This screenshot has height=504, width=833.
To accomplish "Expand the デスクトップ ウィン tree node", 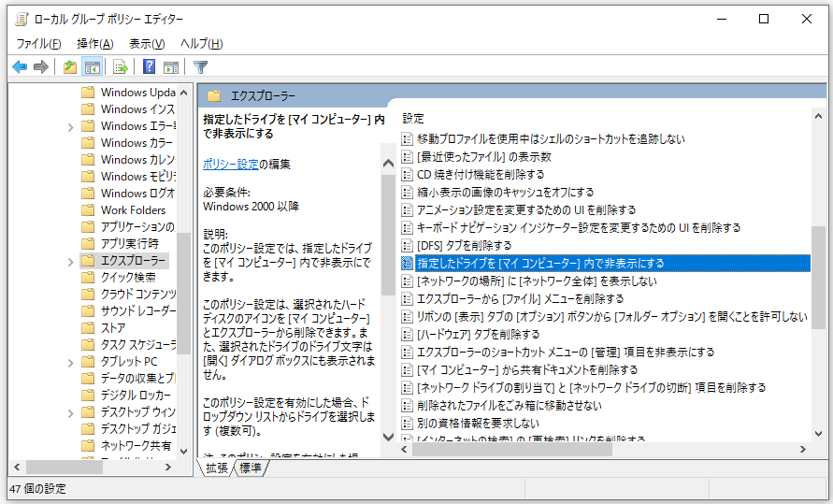I will (71, 413).
